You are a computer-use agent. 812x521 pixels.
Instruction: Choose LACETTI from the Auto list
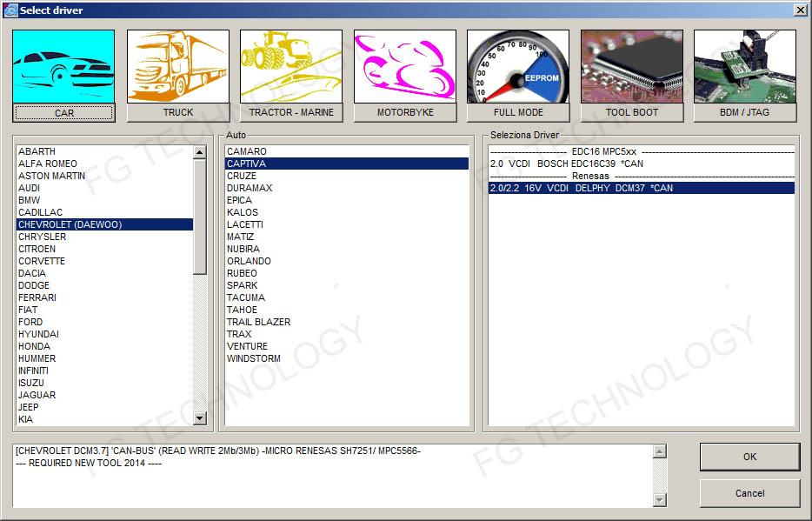[347, 224]
